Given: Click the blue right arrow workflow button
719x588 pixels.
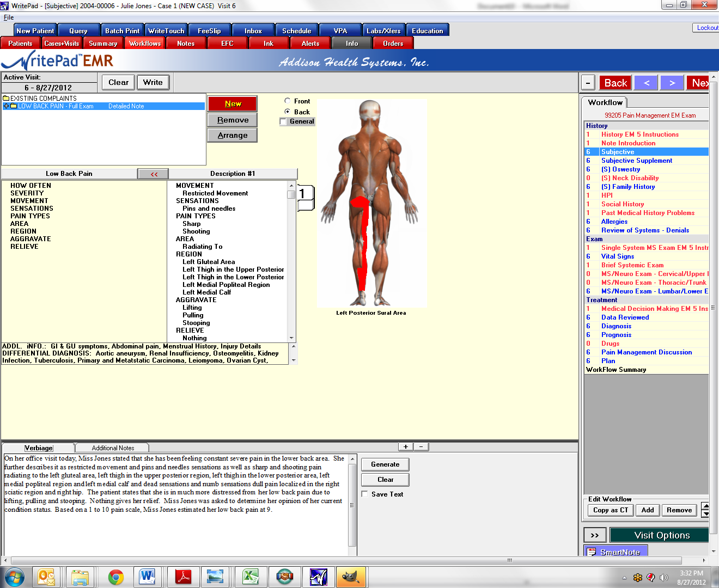Looking at the screenshot, I should coord(672,83).
